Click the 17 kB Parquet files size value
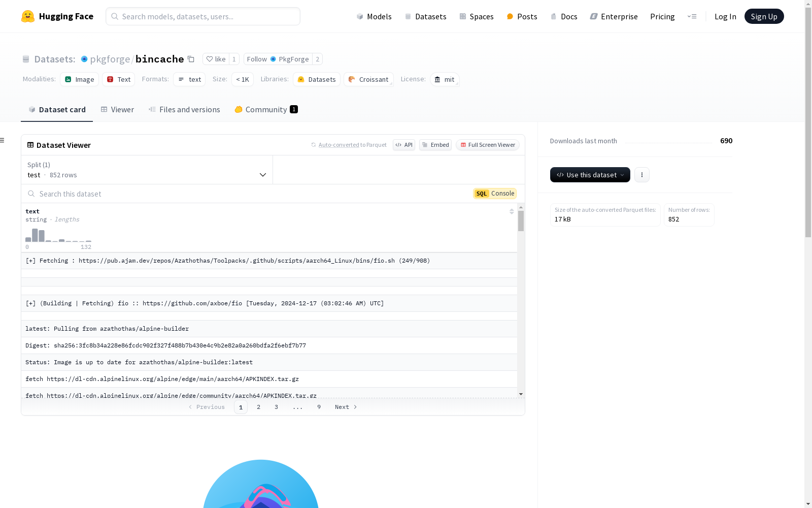This screenshot has height=508, width=812. pyautogui.click(x=563, y=219)
